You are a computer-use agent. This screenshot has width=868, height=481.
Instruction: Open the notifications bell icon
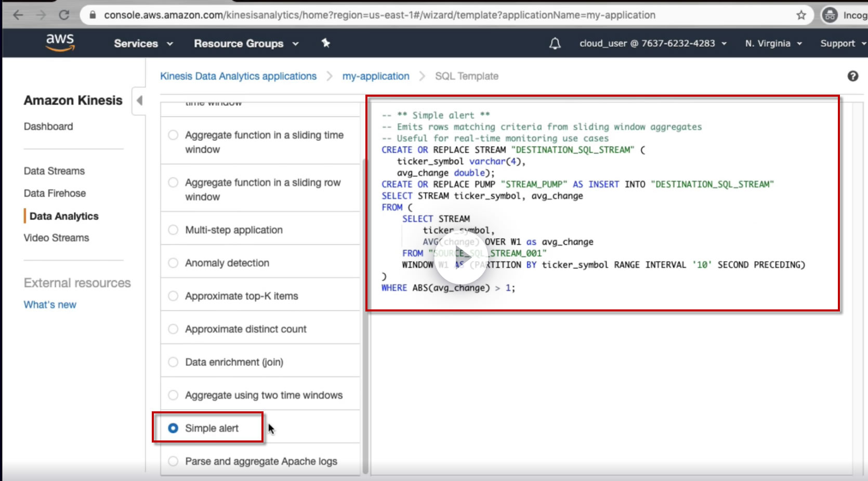pyautogui.click(x=555, y=44)
